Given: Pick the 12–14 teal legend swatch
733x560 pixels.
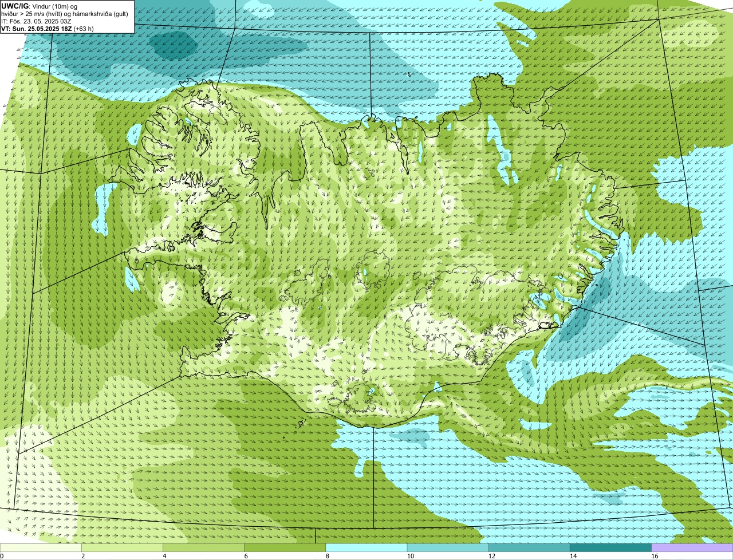Looking at the screenshot, I should click(x=529, y=548).
